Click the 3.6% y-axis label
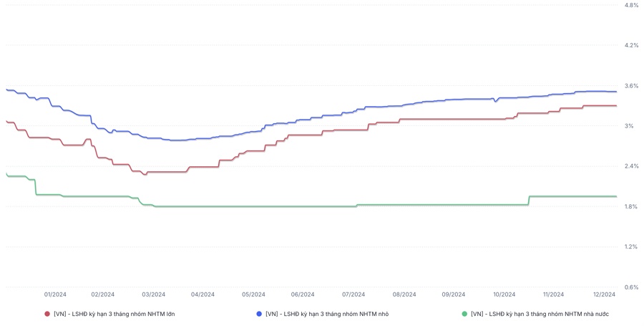 pos(631,86)
